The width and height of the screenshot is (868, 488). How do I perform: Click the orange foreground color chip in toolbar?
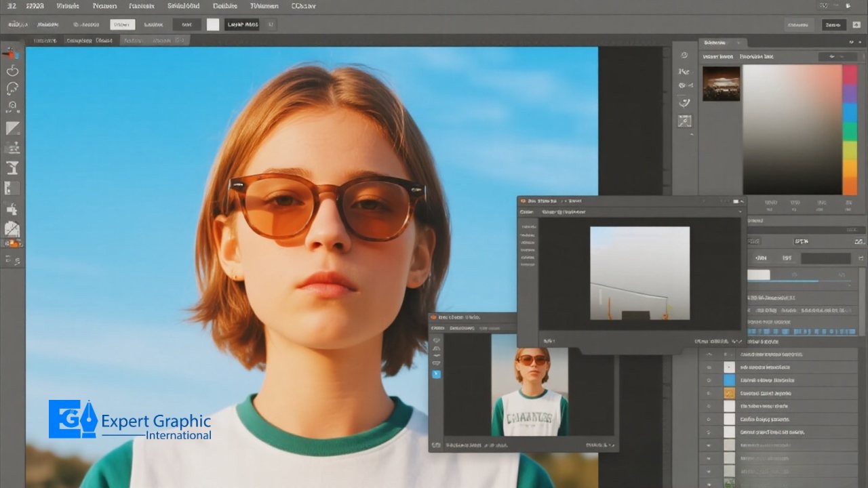click(12, 243)
